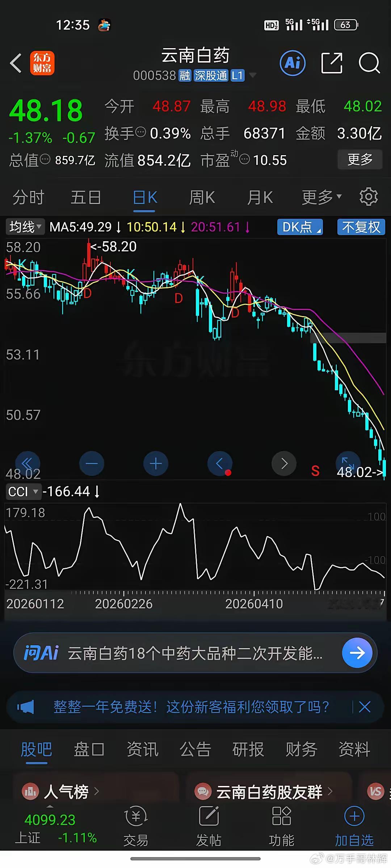Tap info icon next to 市盈
The height and width of the screenshot is (868, 391).
(245, 159)
